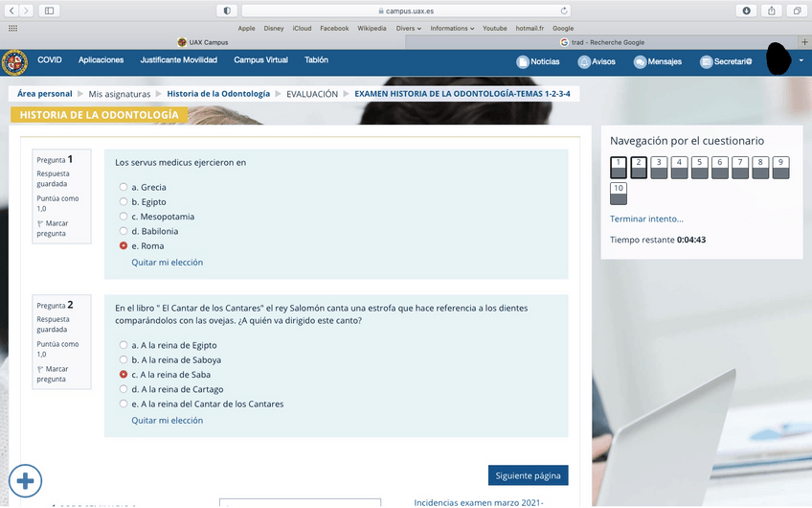The height and width of the screenshot is (508, 812).
Task: Open the exam Temas 1-2-3-4 breadcrumb
Action: pos(462,94)
